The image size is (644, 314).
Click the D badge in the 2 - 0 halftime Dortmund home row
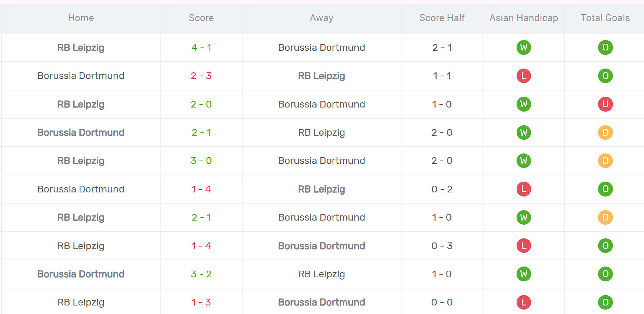[x=605, y=132]
